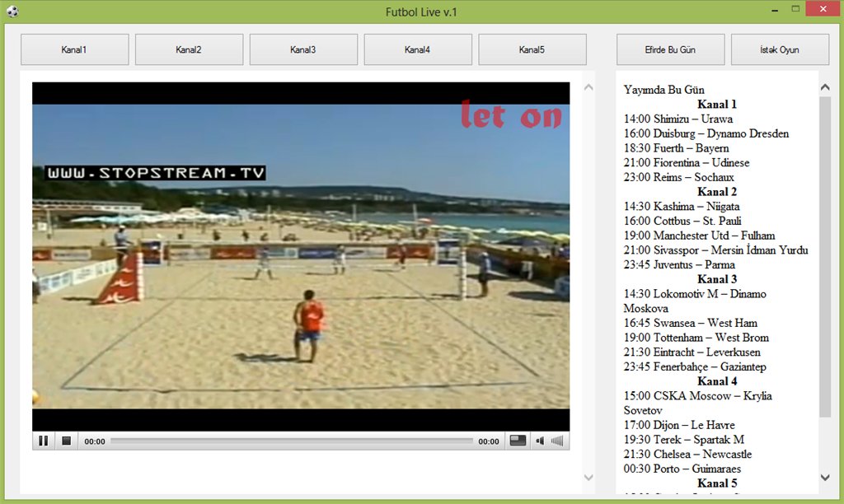Toggle fullscreen video mode
This screenshot has width=844, height=504.
pos(518,441)
